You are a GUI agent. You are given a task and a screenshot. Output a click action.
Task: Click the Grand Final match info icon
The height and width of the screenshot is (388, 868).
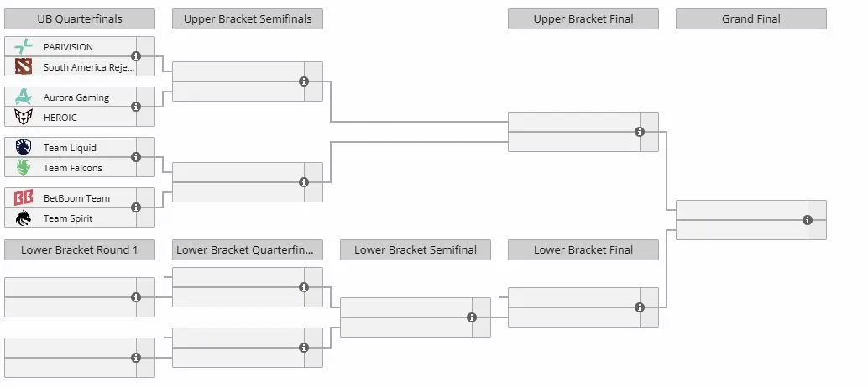(x=807, y=220)
